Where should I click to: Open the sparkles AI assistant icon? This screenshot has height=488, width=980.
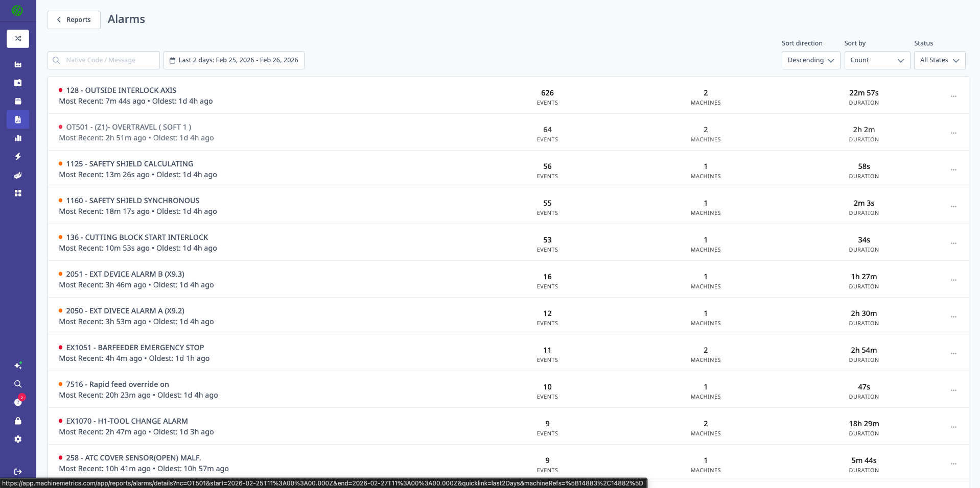pyautogui.click(x=18, y=365)
